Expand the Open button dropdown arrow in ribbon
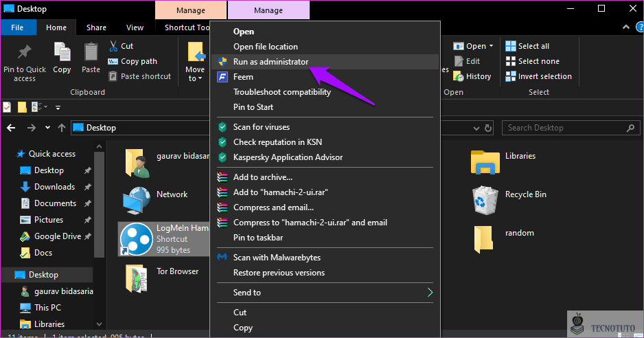This screenshot has width=644, height=338. 491,46
